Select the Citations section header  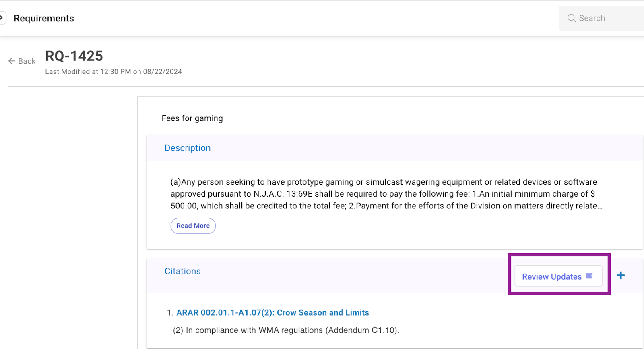tap(182, 271)
